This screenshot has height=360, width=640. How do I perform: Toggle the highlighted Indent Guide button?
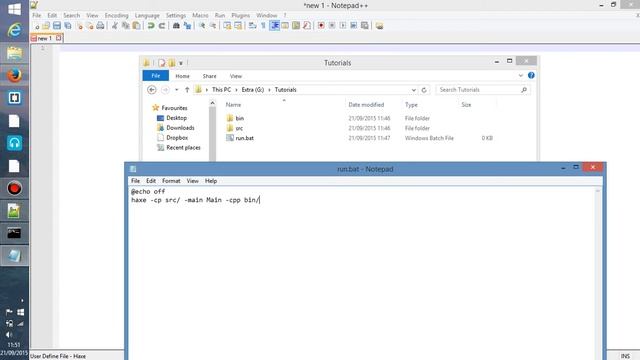click(274, 26)
